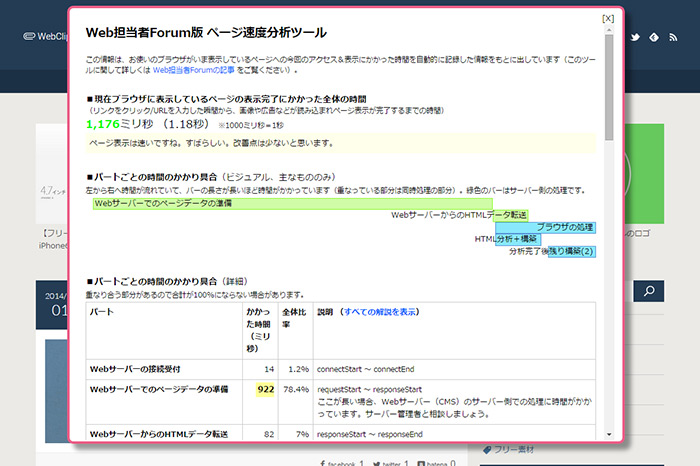Screen dimensions: 700x466
Task: Click the RSS feed icon in the header
Action: click(x=673, y=37)
